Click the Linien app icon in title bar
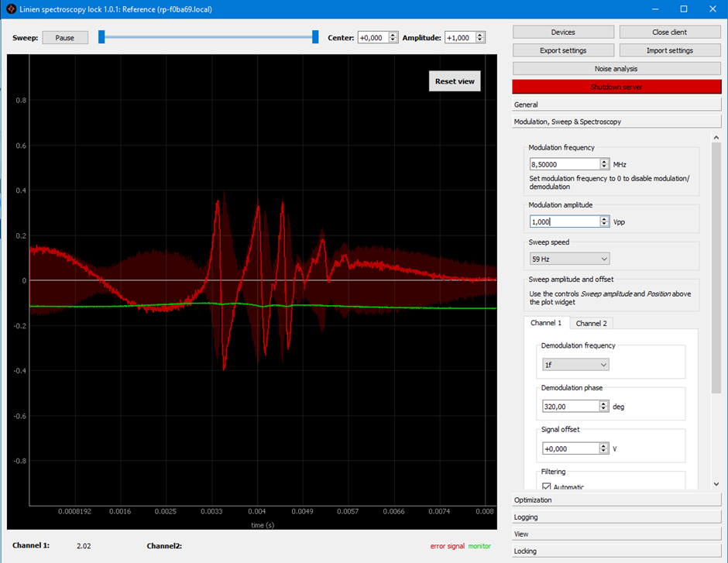Screen dimensions: 728x563 [x=11, y=9]
